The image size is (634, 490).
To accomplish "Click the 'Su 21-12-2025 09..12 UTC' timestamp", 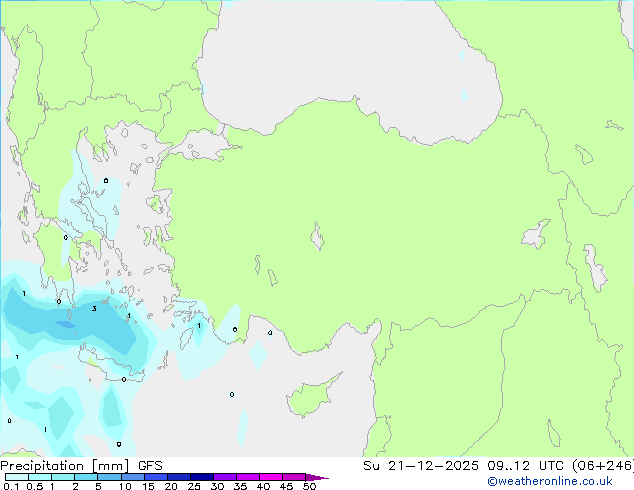I will [465, 466].
